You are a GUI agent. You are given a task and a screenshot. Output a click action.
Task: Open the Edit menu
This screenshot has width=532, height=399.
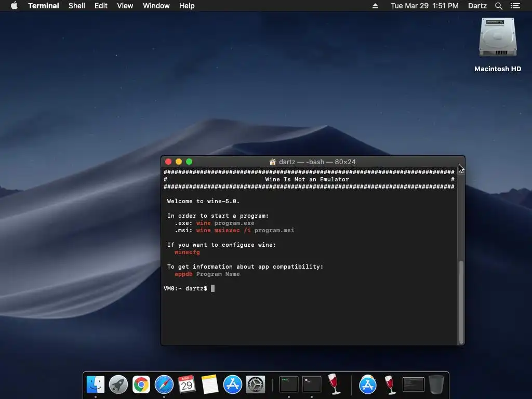pyautogui.click(x=101, y=6)
